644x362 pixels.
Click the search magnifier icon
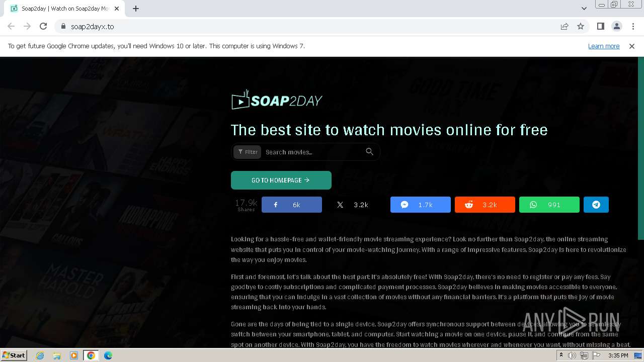click(x=370, y=151)
